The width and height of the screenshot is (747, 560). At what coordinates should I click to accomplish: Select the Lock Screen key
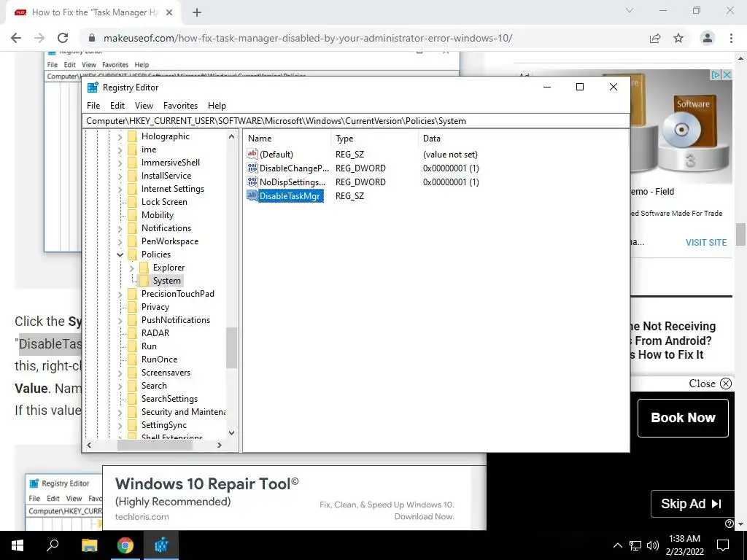[x=164, y=202]
